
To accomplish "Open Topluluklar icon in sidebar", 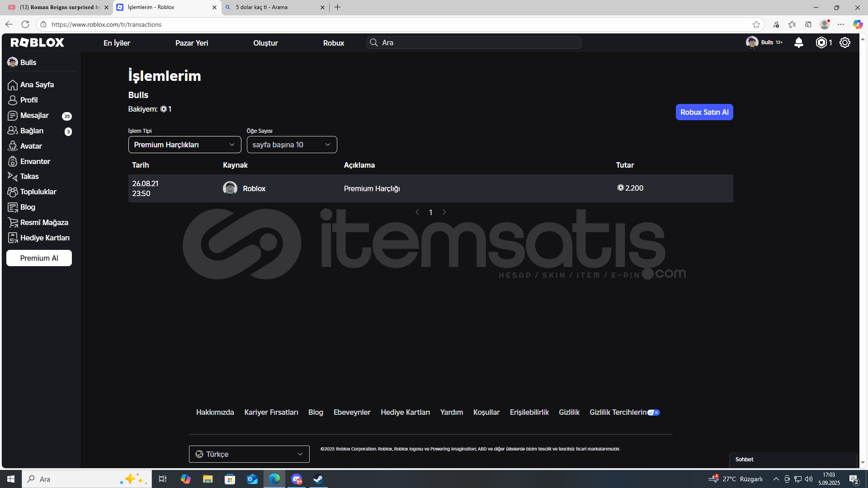I will pyautogui.click(x=13, y=192).
